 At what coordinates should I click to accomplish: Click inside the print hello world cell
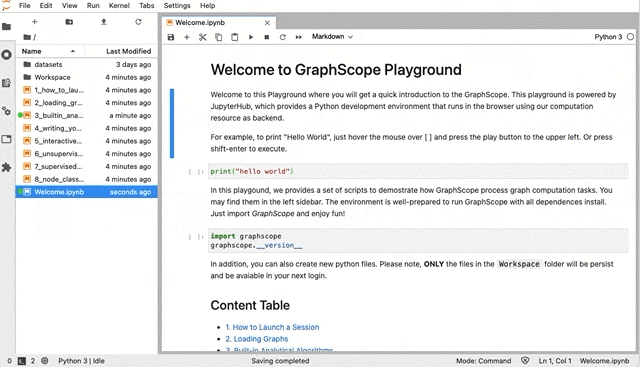click(418, 171)
